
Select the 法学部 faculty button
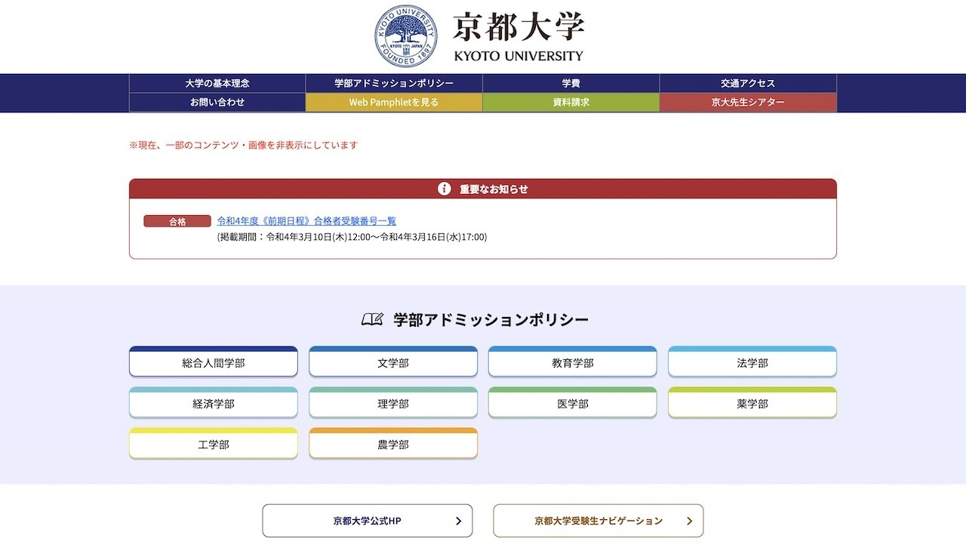(752, 362)
